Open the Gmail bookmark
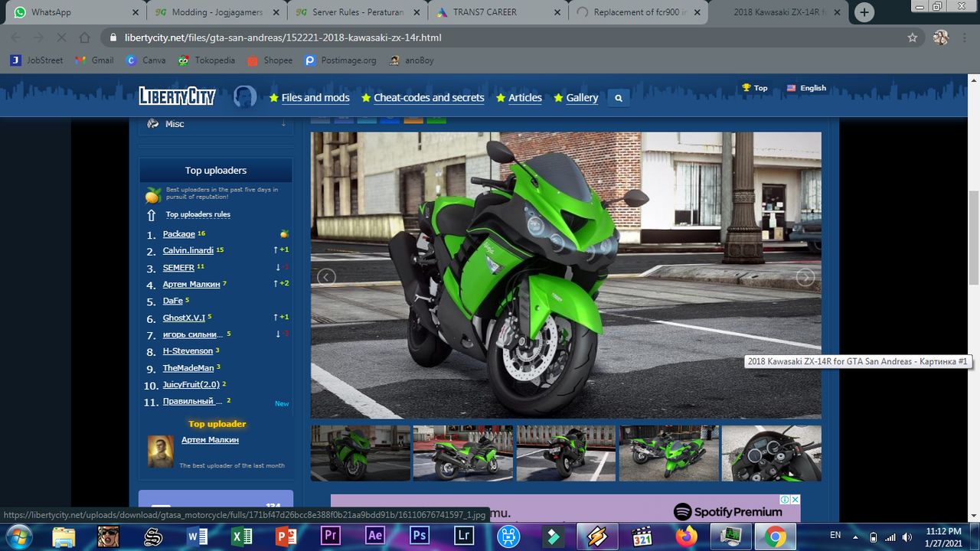980x551 pixels. [x=94, y=60]
